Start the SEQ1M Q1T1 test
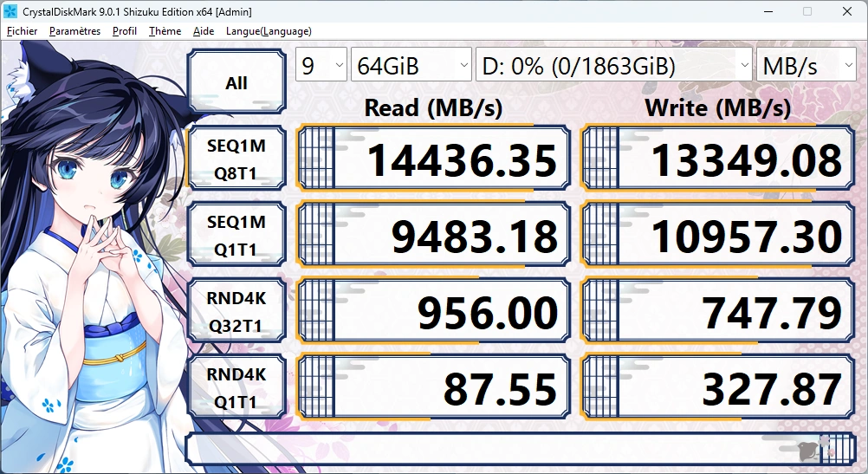 pyautogui.click(x=236, y=235)
